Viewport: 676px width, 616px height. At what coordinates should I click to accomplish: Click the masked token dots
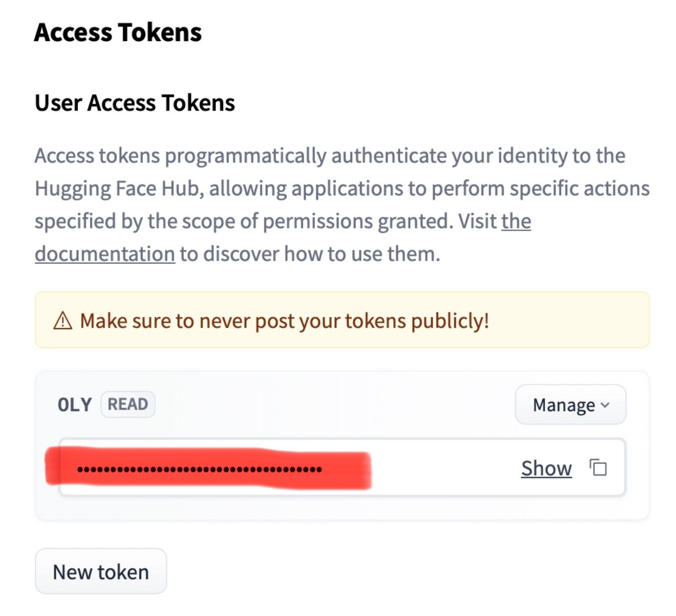199,469
